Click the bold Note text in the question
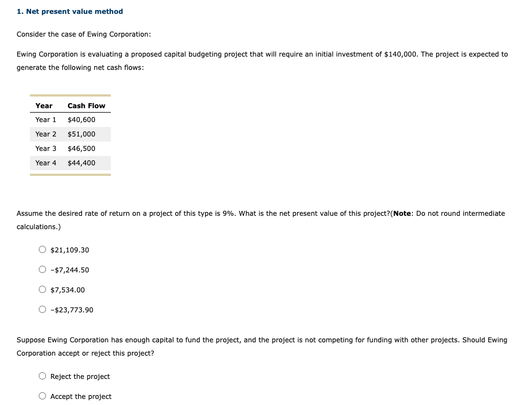The width and height of the screenshot is (532, 405). (400, 213)
